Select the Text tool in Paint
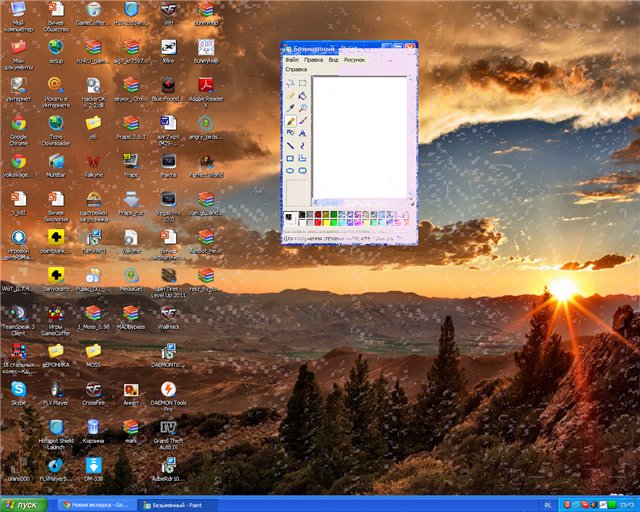 pos(302,132)
